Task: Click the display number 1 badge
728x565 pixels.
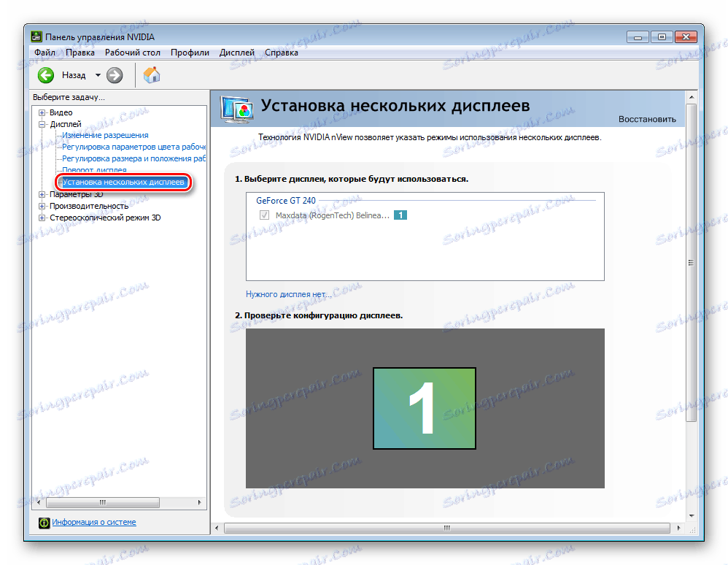Action: pyautogui.click(x=400, y=215)
